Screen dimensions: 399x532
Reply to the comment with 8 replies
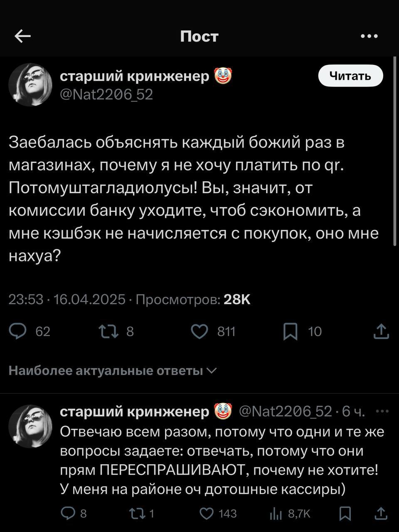pos(68,514)
